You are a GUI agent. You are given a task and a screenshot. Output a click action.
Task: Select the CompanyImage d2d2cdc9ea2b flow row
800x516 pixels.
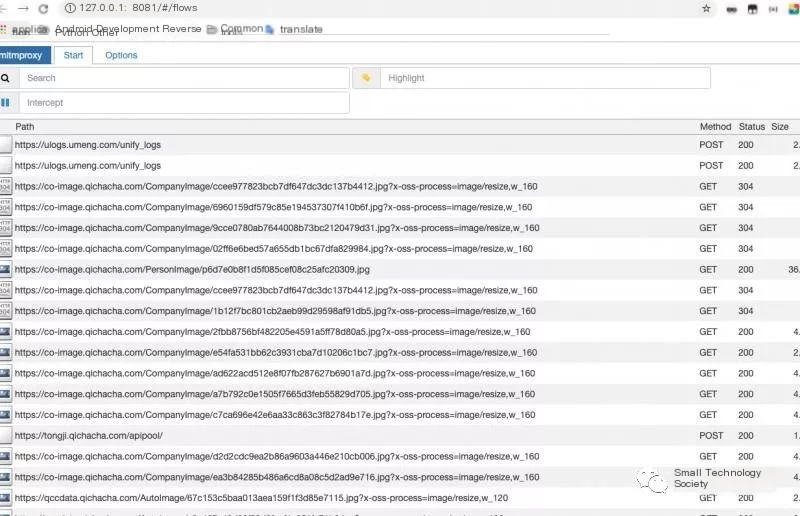coord(400,456)
